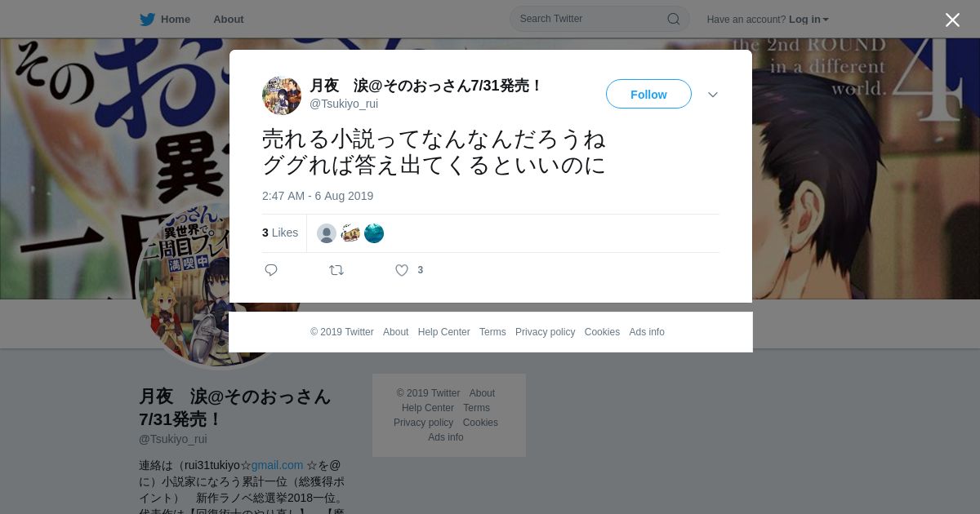Close the tweet overlay with the X icon
980x514 pixels.
click(952, 20)
